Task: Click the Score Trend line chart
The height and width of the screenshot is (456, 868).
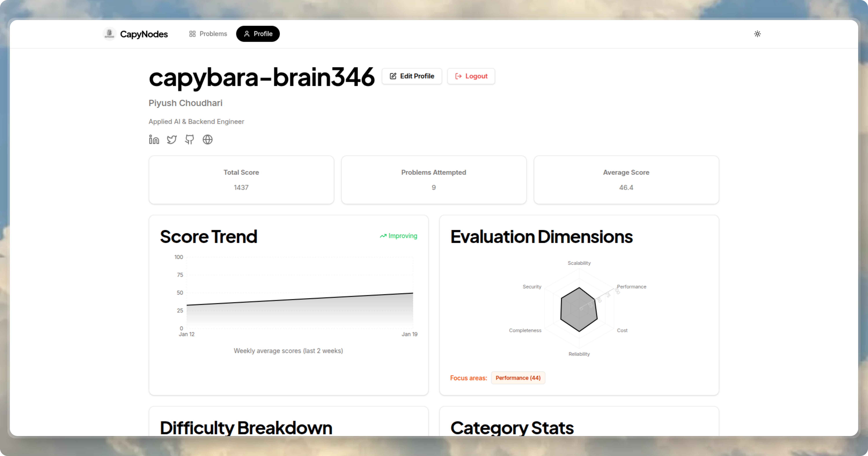Action: pos(300,300)
